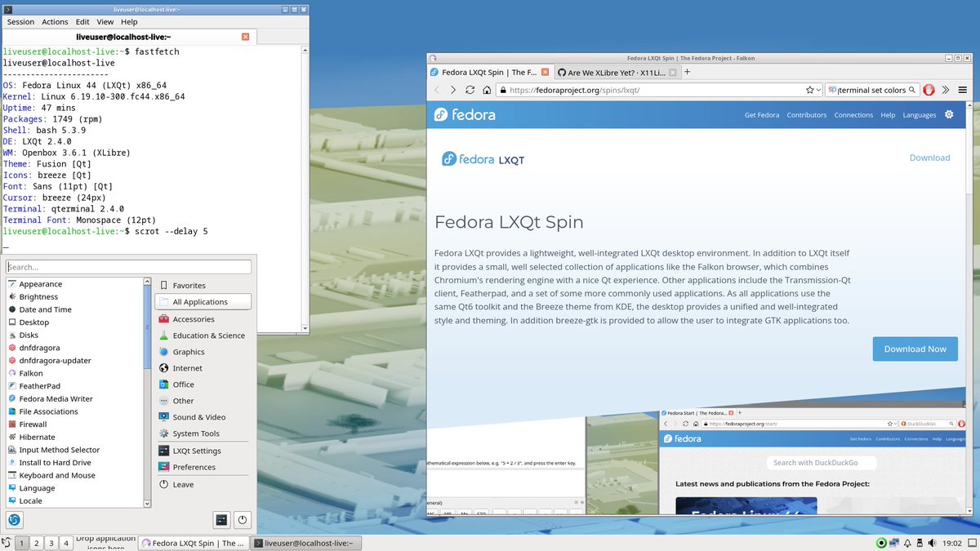Expand System Tools category
Image resolution: width=980 pixels, height=551 pixels.
coord(203,433)
